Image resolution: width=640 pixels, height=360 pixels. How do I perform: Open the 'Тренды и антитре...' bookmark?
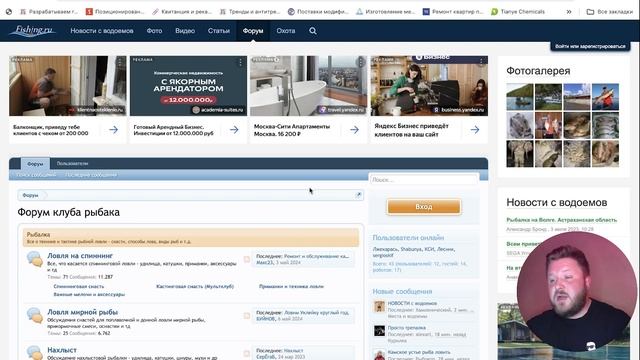click(250, 12)
